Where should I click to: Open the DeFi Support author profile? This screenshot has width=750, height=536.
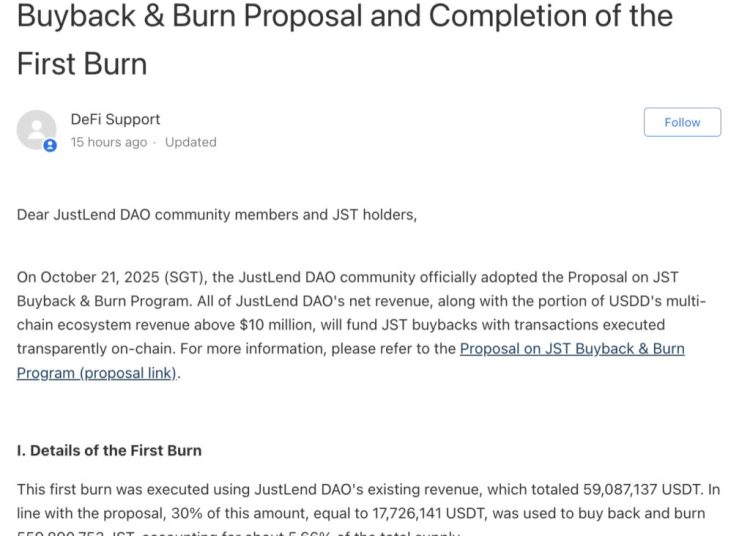coord(115,119)
